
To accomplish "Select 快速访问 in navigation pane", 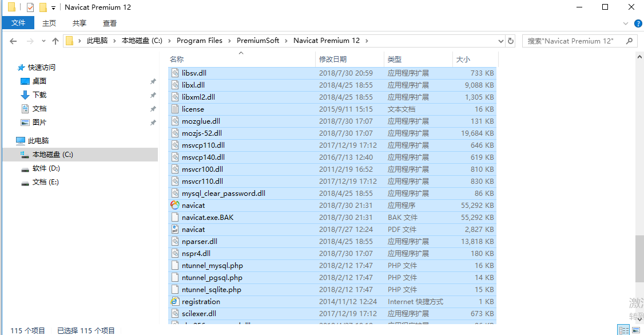I will click(42, 68).
